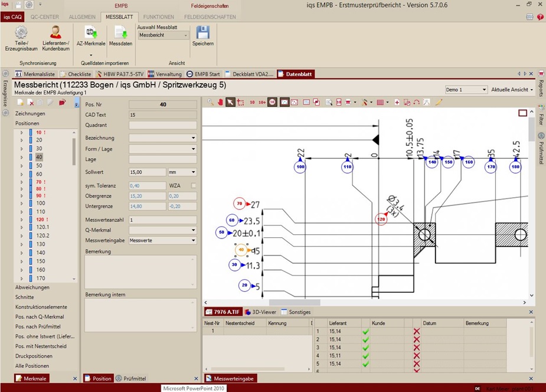Select the dashed rectangle selection tool
The height and width of the screenshot is (392, 546).
[x=241, y=102]
